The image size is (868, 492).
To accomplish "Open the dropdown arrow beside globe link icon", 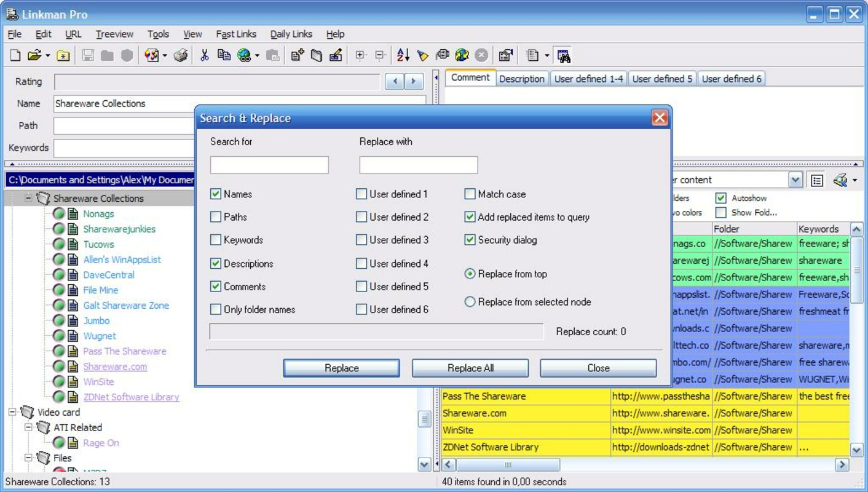I will (257, 56).
